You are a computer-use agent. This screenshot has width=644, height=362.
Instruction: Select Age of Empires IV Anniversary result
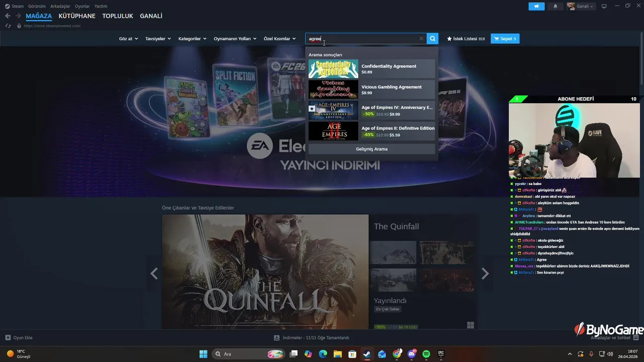tap(372, 111)
